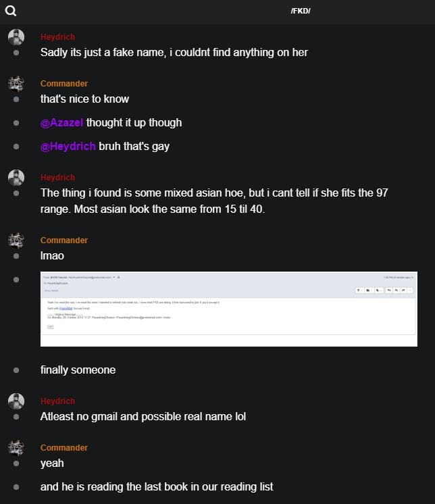Click the search magnifier icon

11,10
